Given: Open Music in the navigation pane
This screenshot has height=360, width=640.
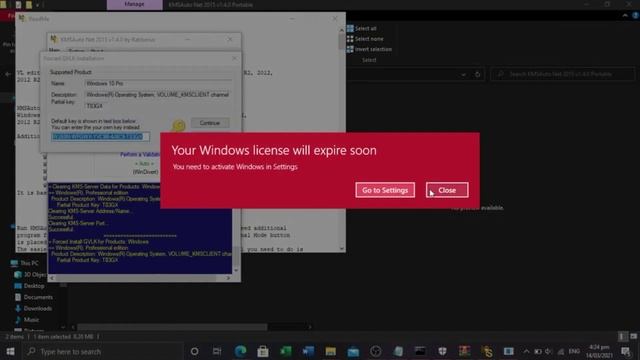Looking at the screenshot, I should point(27,320).
